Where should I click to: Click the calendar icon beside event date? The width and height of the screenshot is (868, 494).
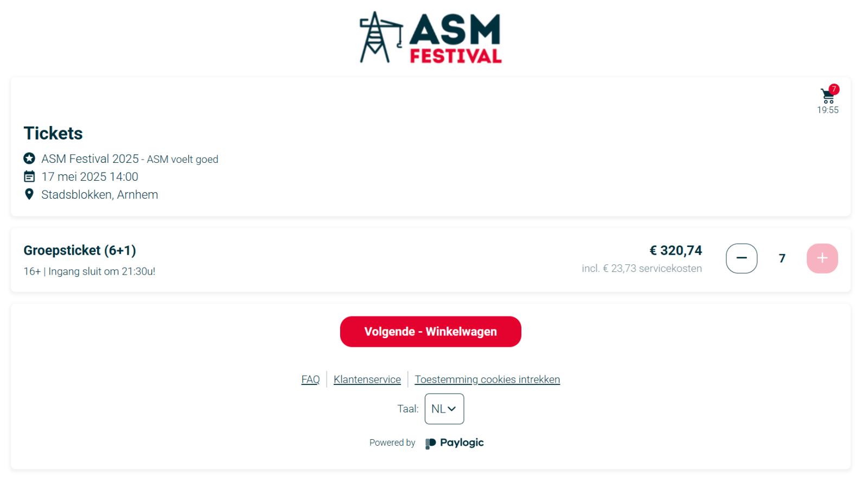(x=29, y=176)
